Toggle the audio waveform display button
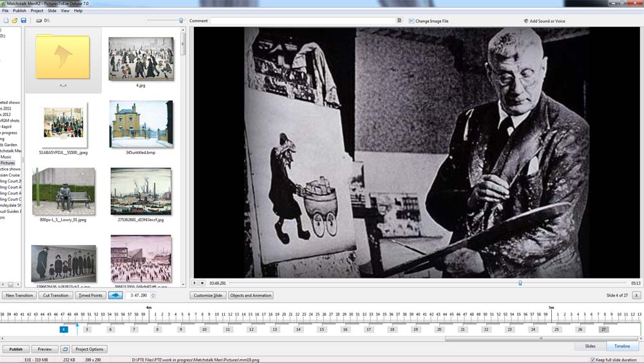Screen dimensions: 644x363 [x=115, y=295]
